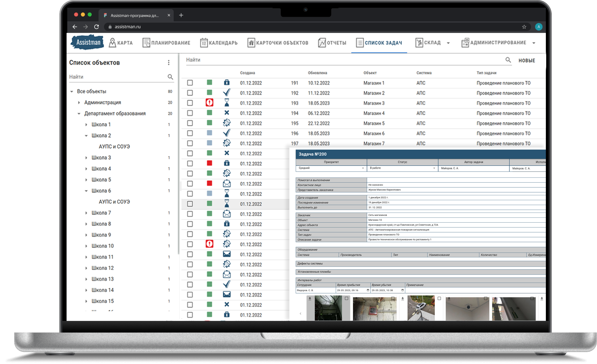Click the Новые filter button

click(527, 61)
